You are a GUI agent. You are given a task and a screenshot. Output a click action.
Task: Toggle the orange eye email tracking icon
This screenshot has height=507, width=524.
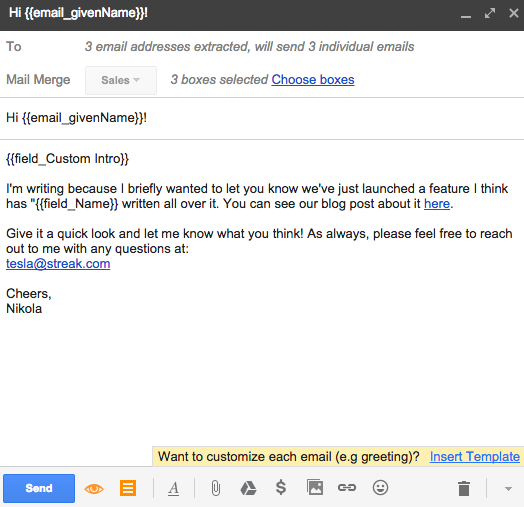[94, 488]
